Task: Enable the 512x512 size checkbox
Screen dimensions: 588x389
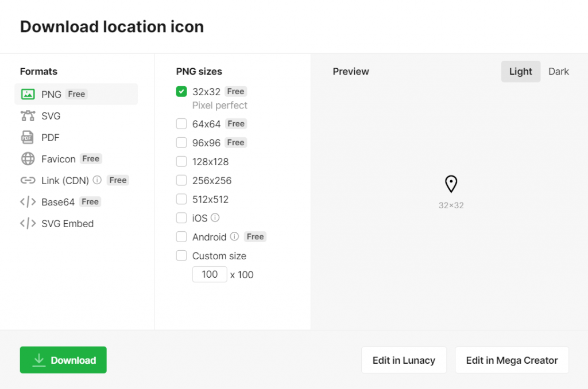Action: click(x=181, y=199)
